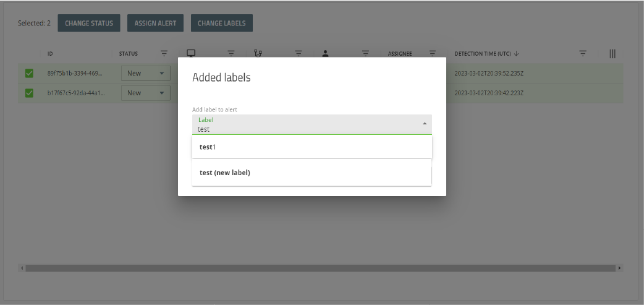Click the Added labels dialog title
The height and width of the screenshot is (305, 644).
(x=221, y=77)
